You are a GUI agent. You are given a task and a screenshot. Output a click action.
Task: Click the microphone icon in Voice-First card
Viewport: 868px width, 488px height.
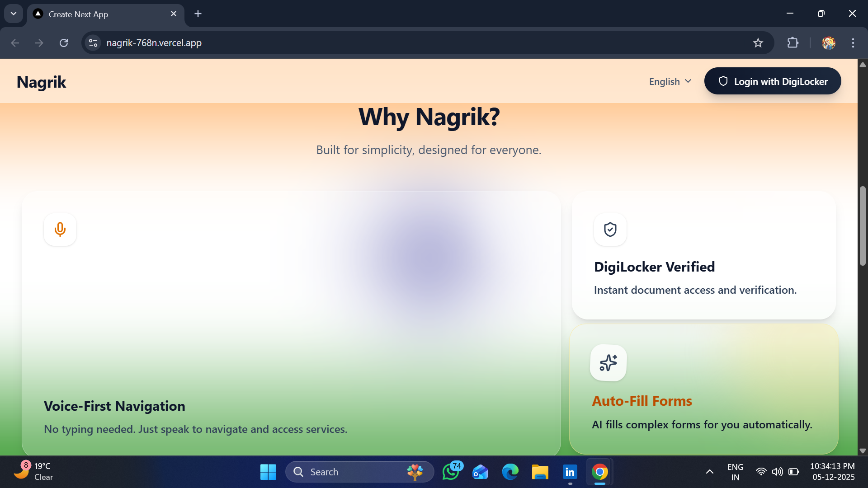(60, 230)
